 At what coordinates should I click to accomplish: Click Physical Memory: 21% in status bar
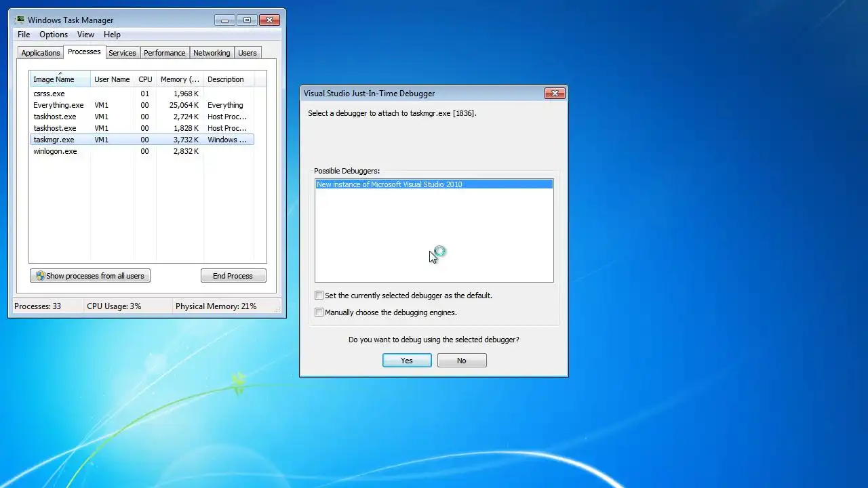point(216,306)
